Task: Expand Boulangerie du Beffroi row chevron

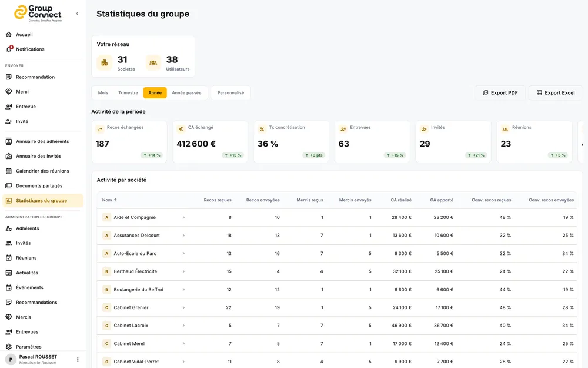Action: point(183,290)
